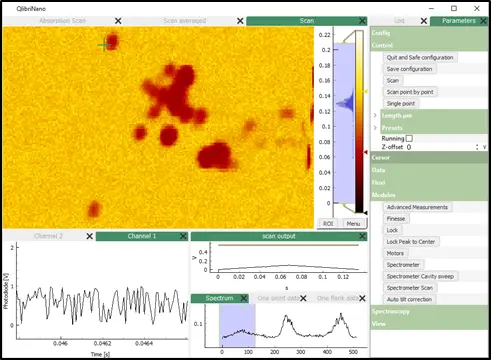Click the Quit and Safe configuration button
The height and width of the screenshot is (360, 491).
[x=420, y=57]
